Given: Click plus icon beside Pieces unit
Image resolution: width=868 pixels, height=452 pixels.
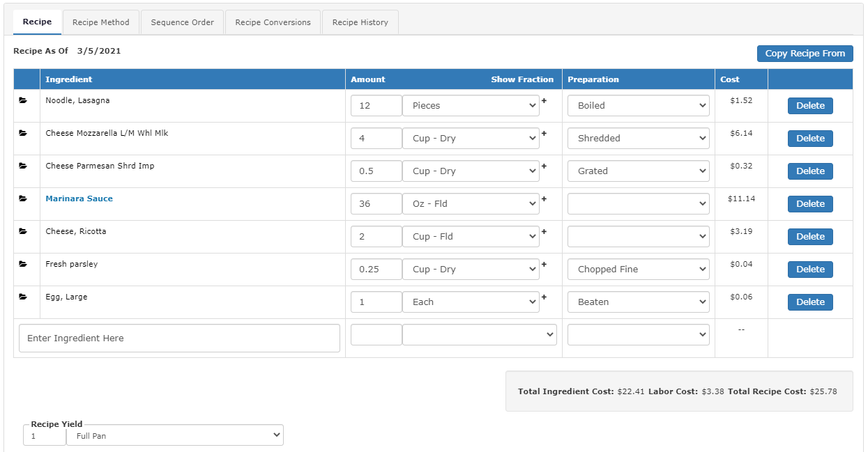Looking at the screenshot, I should tap(544, 101).
